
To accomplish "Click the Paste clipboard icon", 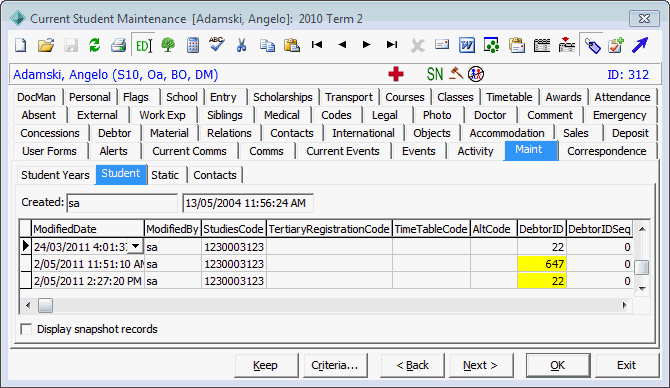I will tap(292, 45).
